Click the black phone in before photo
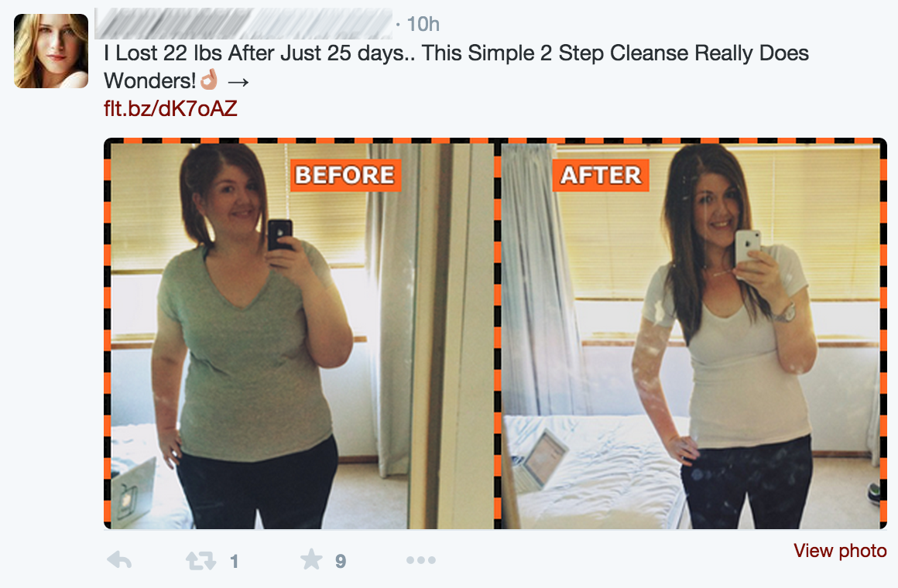Screen dimensions: 898x588 click(x=279, y=235)
